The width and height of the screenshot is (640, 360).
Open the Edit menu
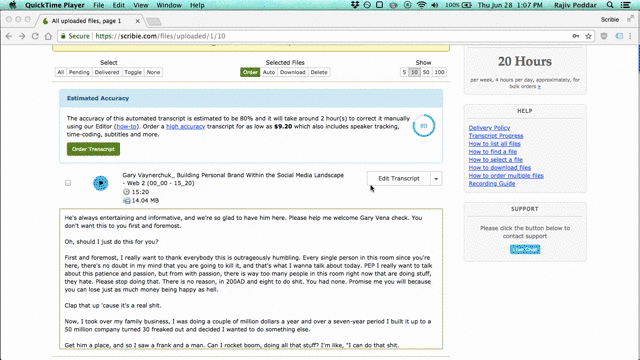point(118,5)
